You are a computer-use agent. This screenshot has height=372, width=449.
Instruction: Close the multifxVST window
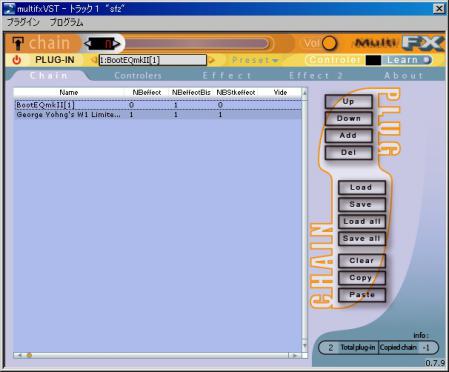(439, 9)
